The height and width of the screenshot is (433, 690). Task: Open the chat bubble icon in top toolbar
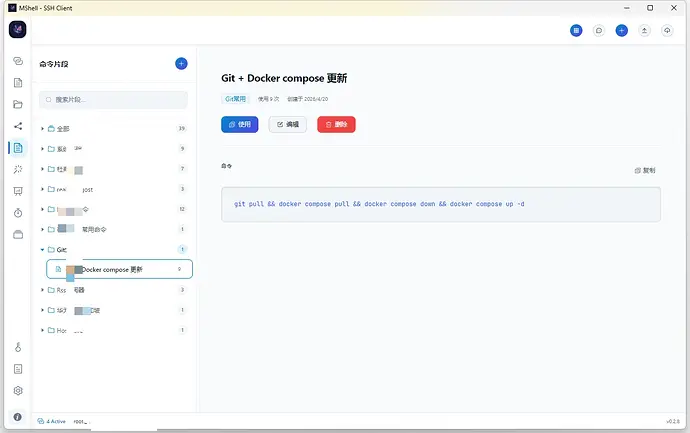[x=598, y=30]
